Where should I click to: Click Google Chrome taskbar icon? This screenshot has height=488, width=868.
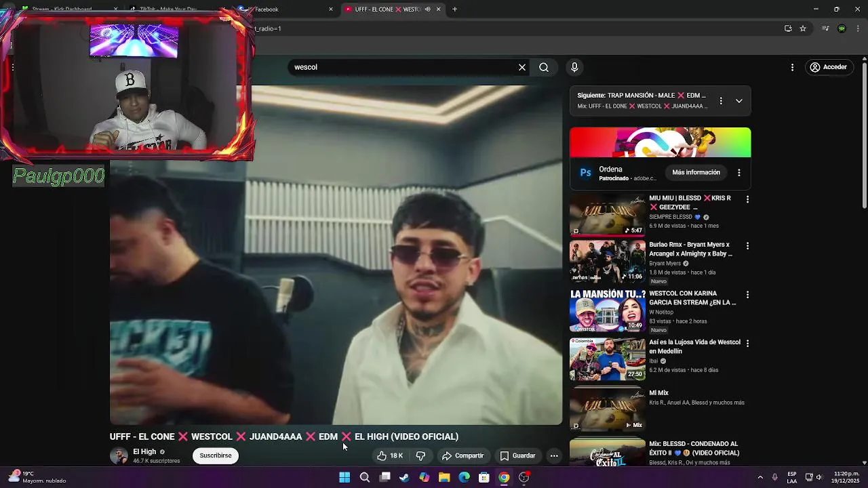point(504,478)
